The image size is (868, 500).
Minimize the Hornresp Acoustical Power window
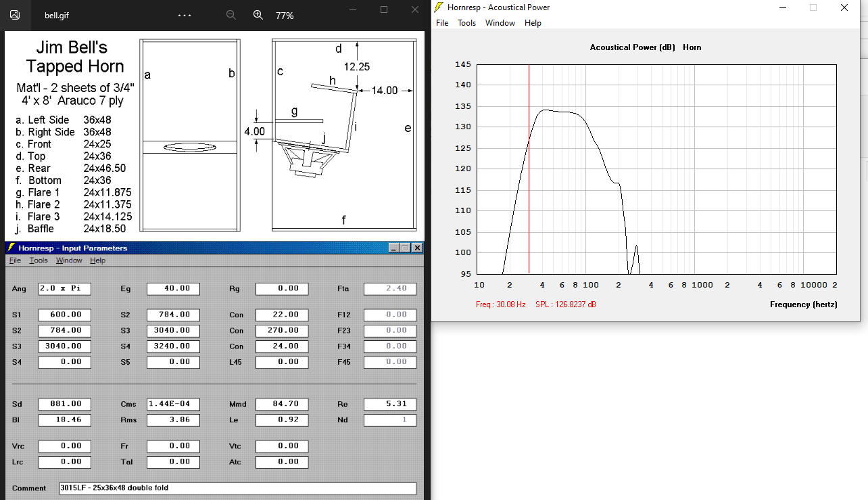click(783, 7)
